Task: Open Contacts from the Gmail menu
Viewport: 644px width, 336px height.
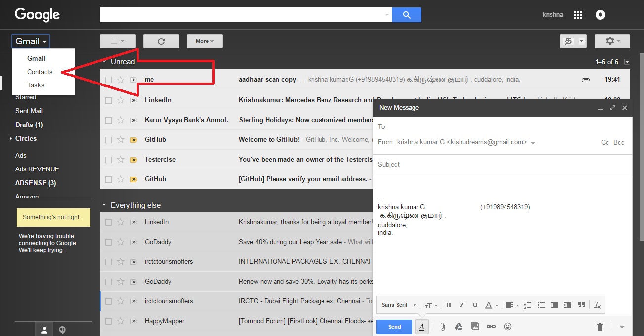Action: pos(40,71)
